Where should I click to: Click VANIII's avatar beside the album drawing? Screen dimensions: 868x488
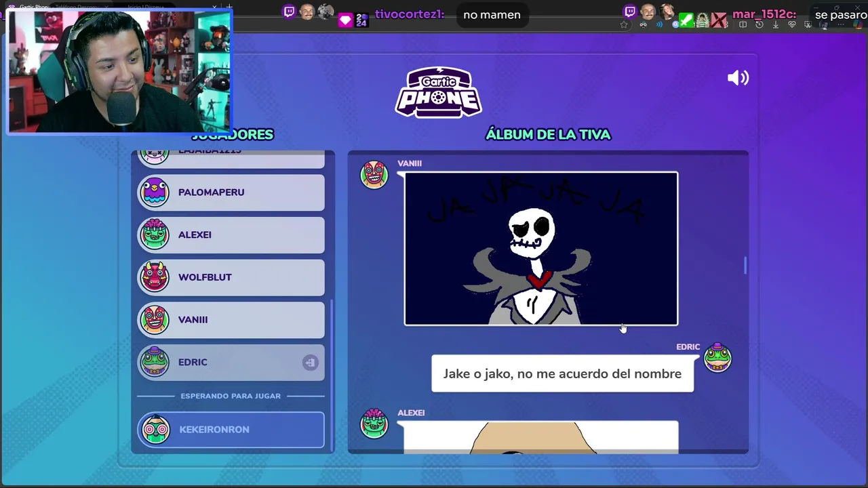coord(374,175)
